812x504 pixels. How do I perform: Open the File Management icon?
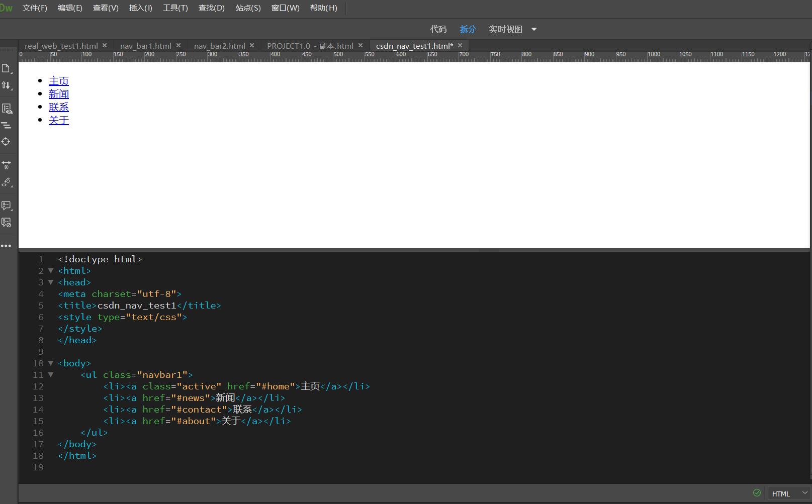[x=7, y=85]
